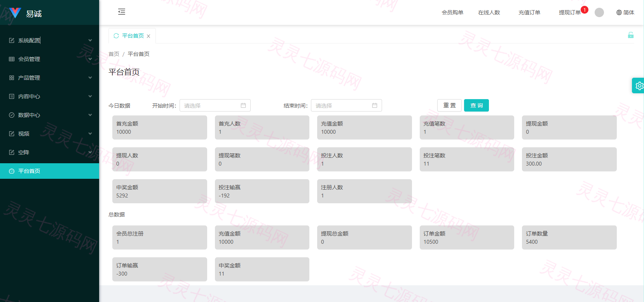The height and width of the screenshot is (302, 644).
Task: Click the refresh icon on 平台首页 tab
Action: (116, 36)
